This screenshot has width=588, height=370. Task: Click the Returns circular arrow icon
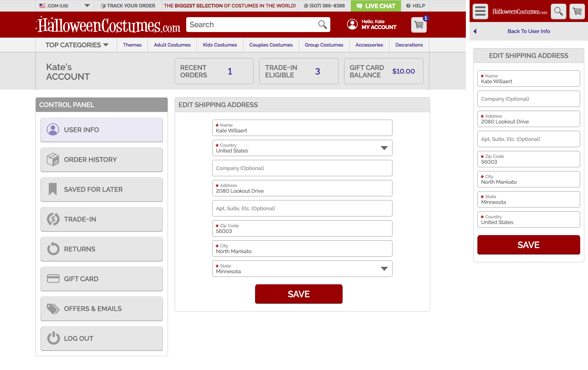(x=53, y=249)
